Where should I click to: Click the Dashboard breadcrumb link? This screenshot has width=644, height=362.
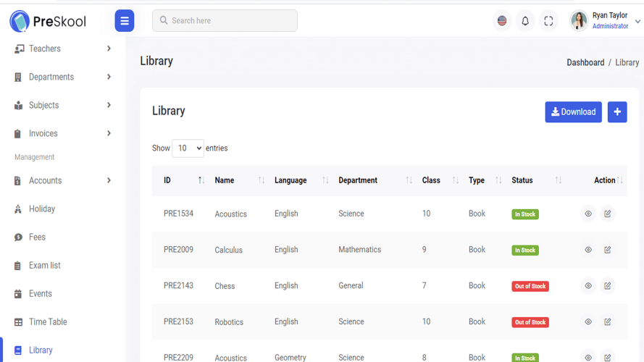pyautogui.click(x=585, y=62)
